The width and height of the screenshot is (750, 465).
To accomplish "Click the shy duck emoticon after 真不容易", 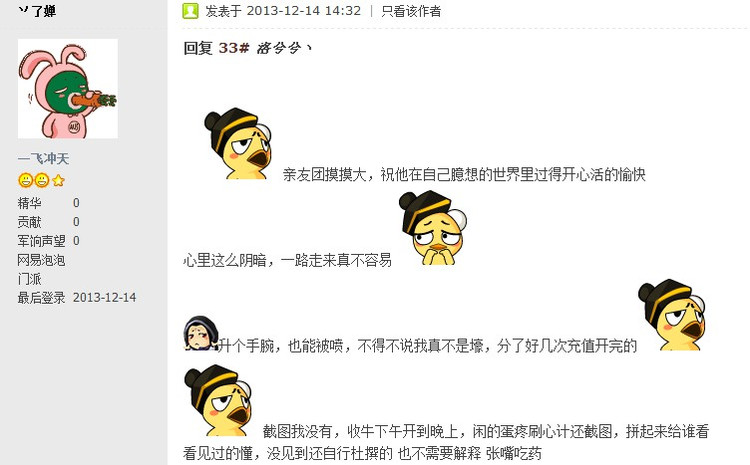I will coord(433,228).
